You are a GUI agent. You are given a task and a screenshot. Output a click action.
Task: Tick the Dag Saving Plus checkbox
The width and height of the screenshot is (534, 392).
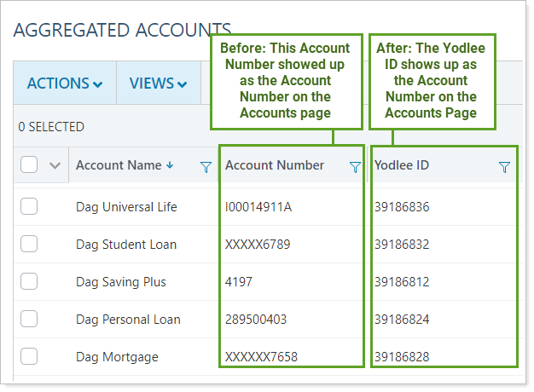point(29,282)
